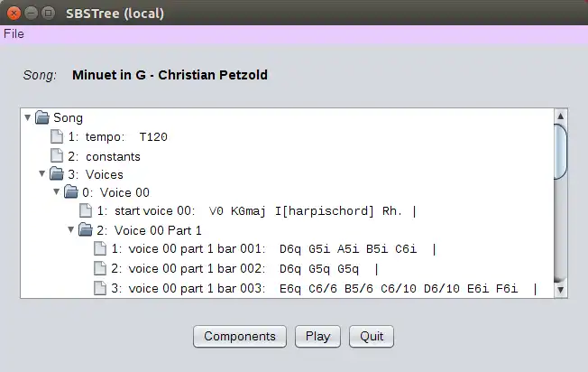Click the Voices folder icon

click(57, 174)
